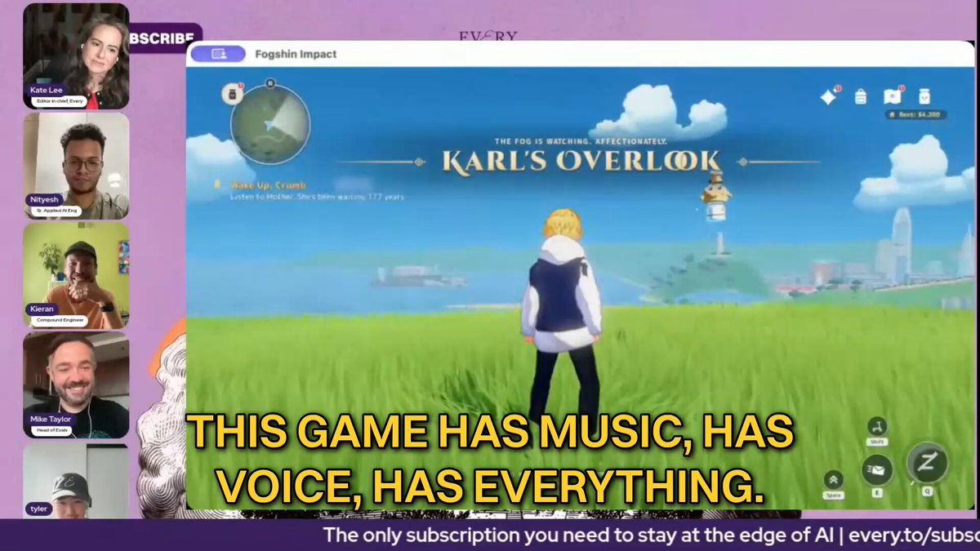Select tyler's video tile

click(x=76, y=480)
